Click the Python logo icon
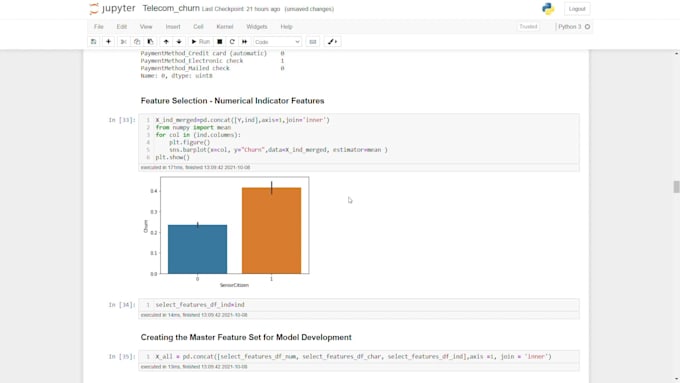 point(548,9)
